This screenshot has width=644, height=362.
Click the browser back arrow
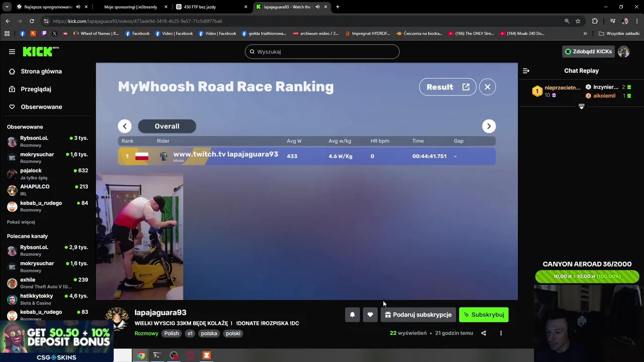click(8, 21)
